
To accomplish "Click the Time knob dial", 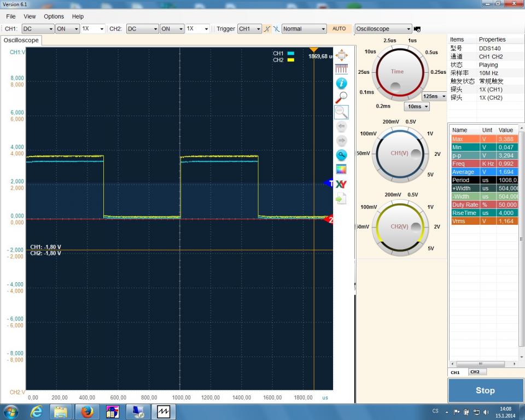I will point(398,72).
